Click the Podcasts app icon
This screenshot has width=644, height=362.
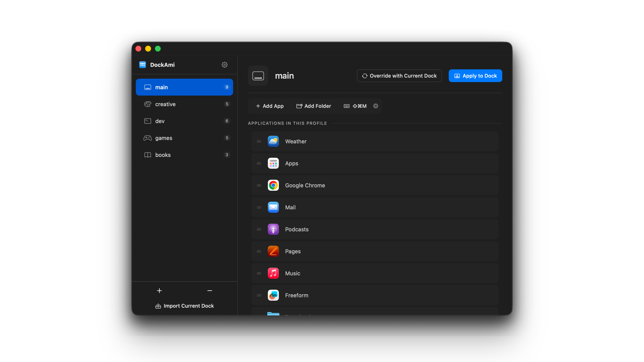click(273, 229)
